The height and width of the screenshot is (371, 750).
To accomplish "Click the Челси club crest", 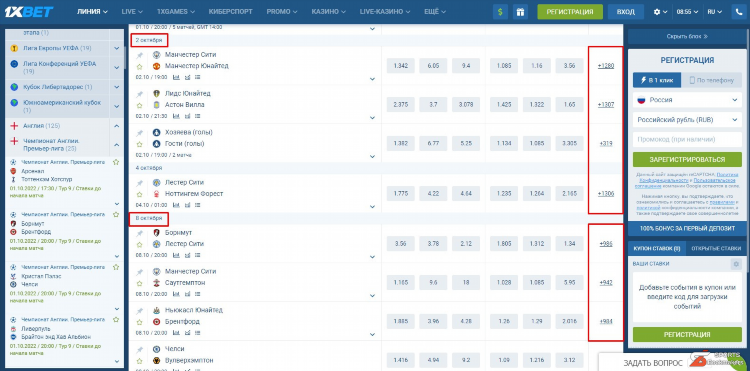I will click(x=156, y=349).
